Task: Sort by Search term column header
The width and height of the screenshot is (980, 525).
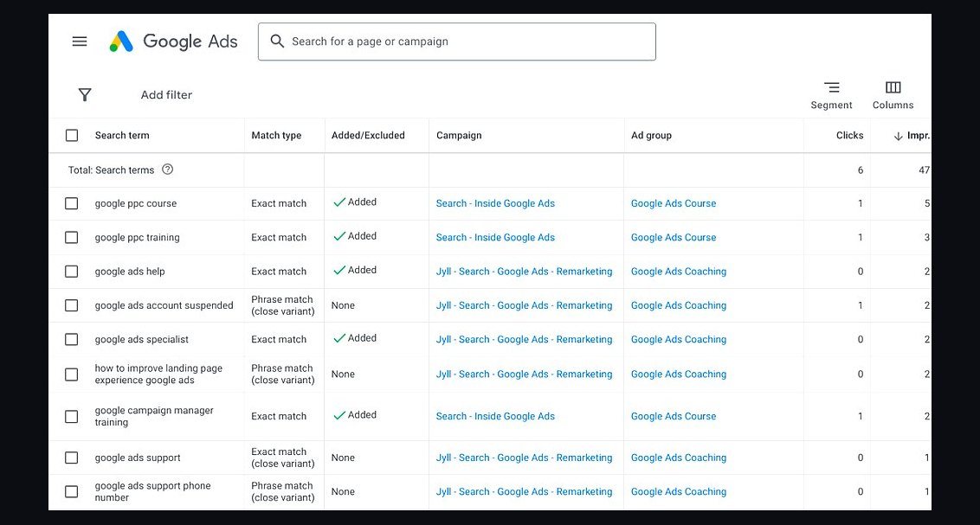Action: 122,136
